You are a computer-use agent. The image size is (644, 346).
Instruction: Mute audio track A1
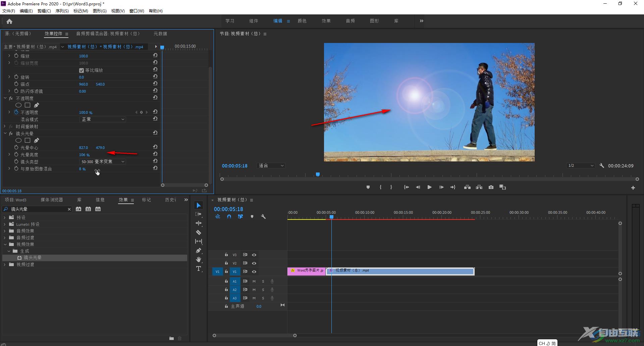pos(254,281)
